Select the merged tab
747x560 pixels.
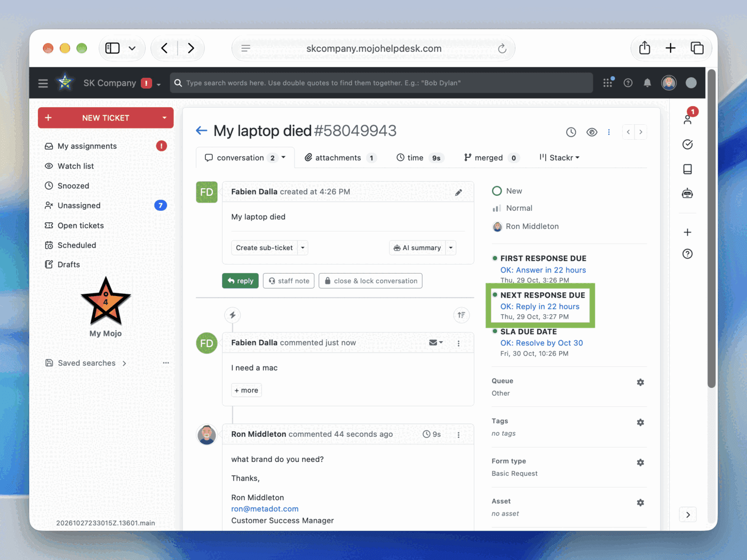(x=491, y=158)
